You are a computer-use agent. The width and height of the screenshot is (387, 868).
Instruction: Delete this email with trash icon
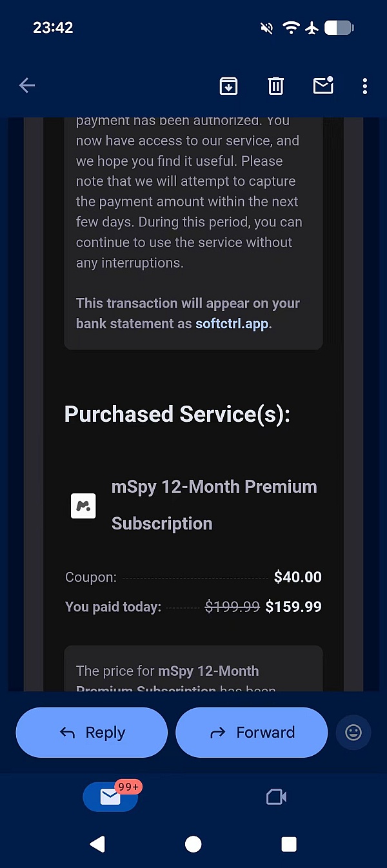(276, 85)
